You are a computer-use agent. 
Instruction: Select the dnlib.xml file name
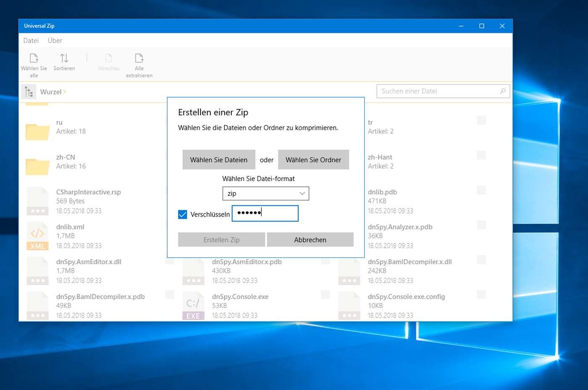point(70,227)
